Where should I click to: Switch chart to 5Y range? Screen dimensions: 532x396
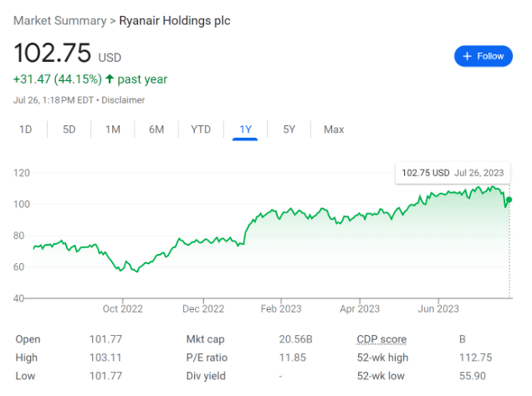click(x=289, y=129)
